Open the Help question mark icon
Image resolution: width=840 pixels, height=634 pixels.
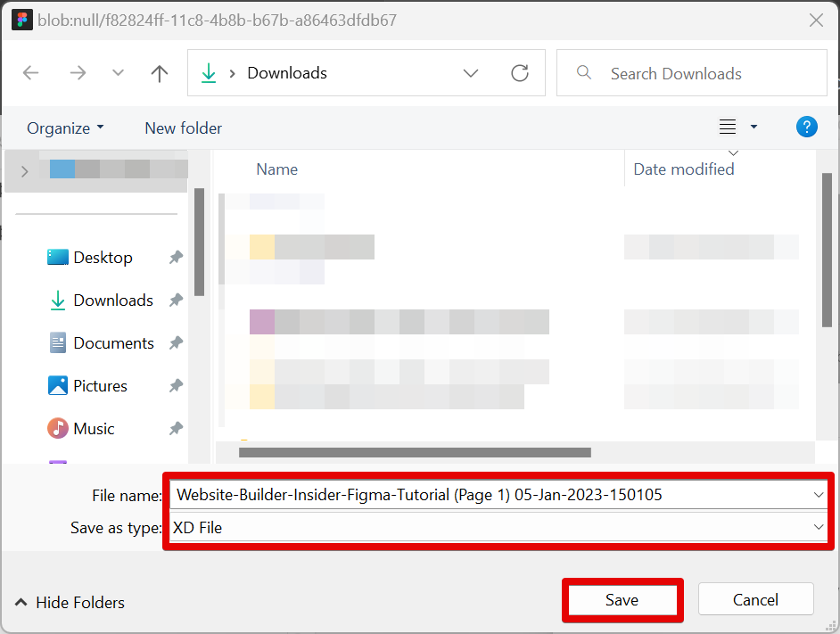pos(806,128)
